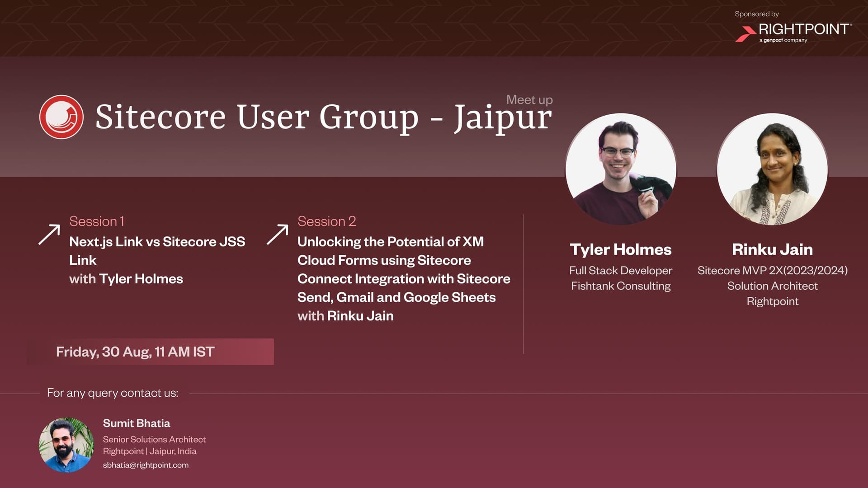The width and height of the screenshot is (868, 488).
Task: Click the email sbhatia@rightpoint.com
Action: point(146,465)
